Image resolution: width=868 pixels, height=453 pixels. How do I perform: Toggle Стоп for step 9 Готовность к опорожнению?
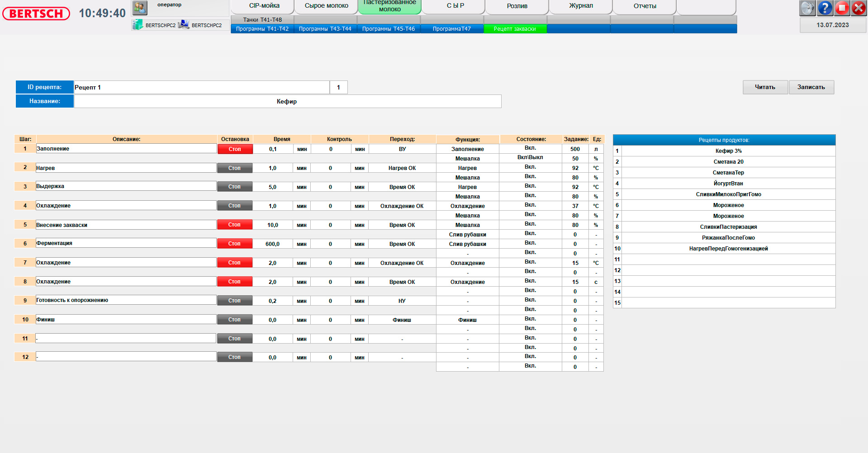[x=234, y=301]
